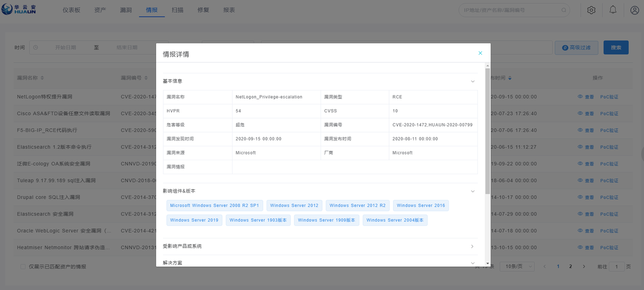
Task: Click PoC验证 link for CVE-2020-1472 row
Action: click(609, 96)
